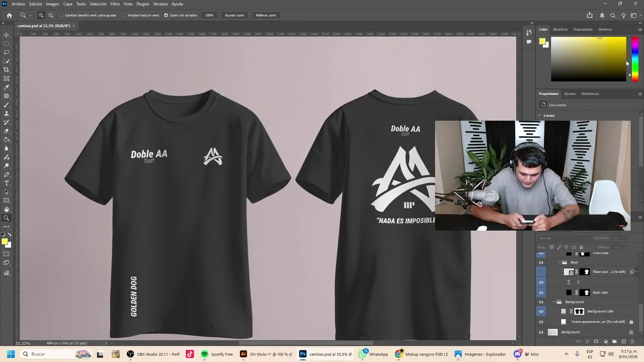Select the Clone Stamp tool
The height and width of the screenshot is (362, 644).
pos(7,114)
